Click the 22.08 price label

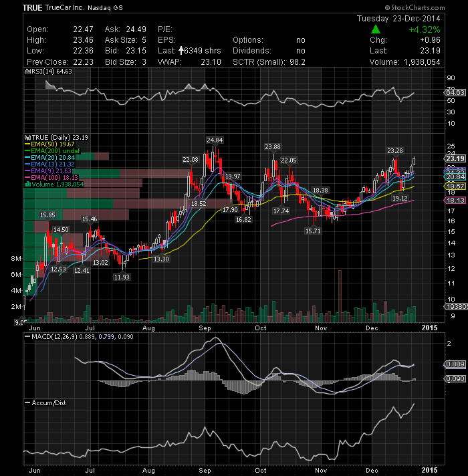(191, 160)
